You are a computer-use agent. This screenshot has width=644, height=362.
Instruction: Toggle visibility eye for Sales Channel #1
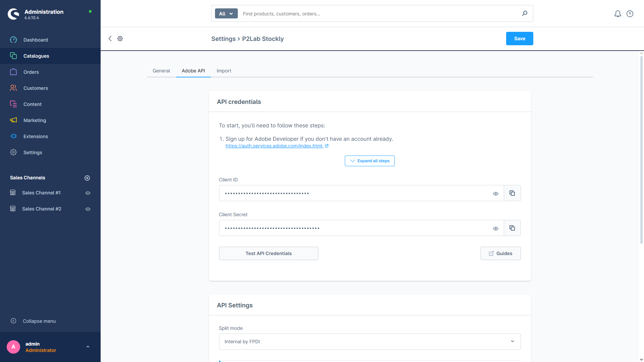coord(88,193)
